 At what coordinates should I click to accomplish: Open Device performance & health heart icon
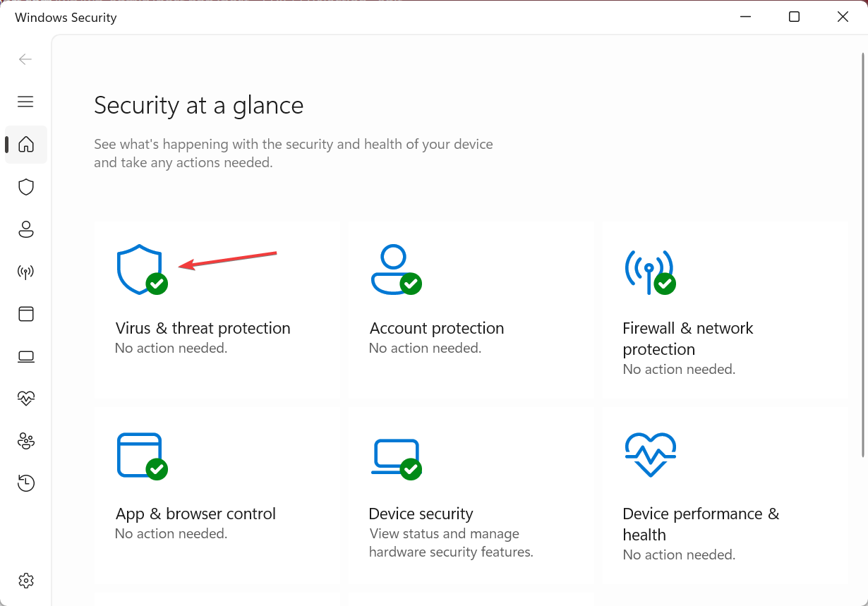coord(650,455)
